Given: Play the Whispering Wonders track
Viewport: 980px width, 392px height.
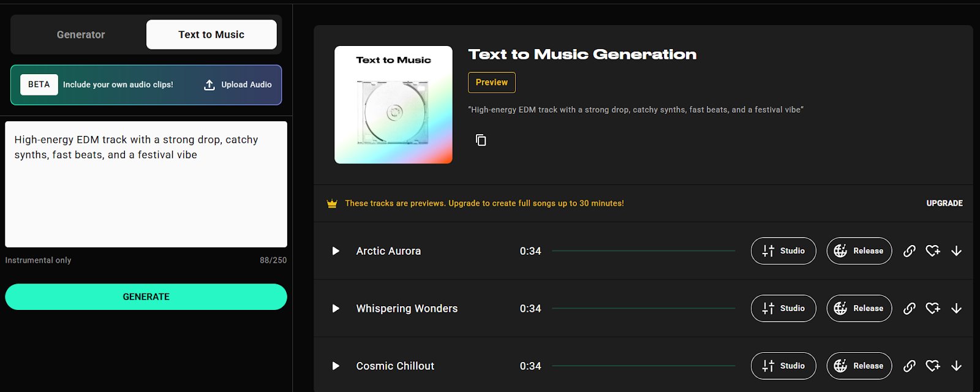Looking at the screenshot, I should click(336, 309).
